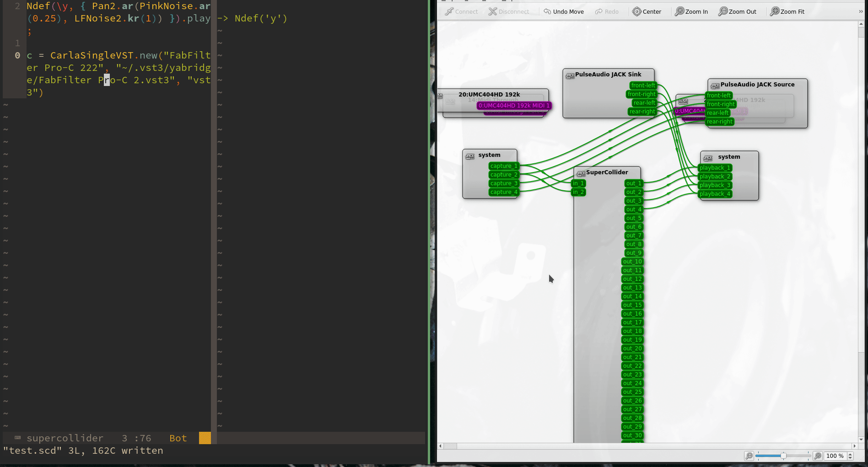The width and height of the screenshot is (868, 467).
Task: Select the out_5 port of SuperCollider
Action: coord(634,218)
